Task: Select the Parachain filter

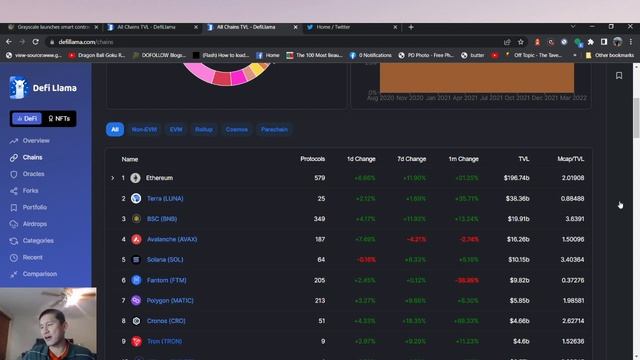Action: 274,129
